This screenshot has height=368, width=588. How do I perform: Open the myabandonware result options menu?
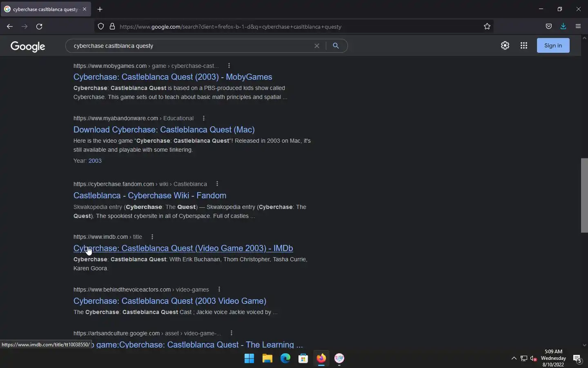point(204,118)
